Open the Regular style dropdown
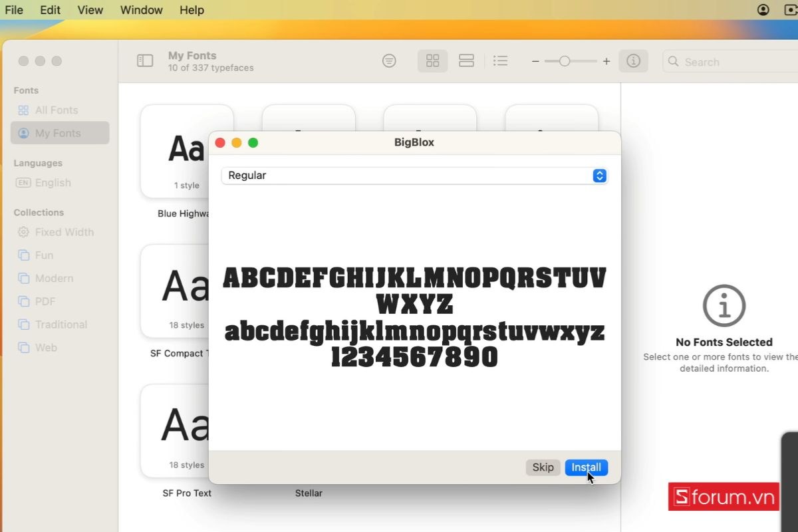The image size is (798, 532). (414, 176)
